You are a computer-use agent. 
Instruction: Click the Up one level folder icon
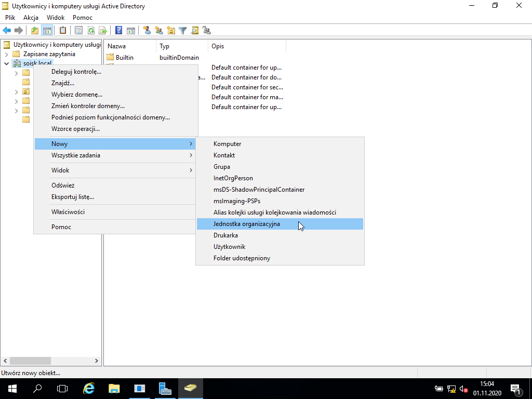click(35, 31)
